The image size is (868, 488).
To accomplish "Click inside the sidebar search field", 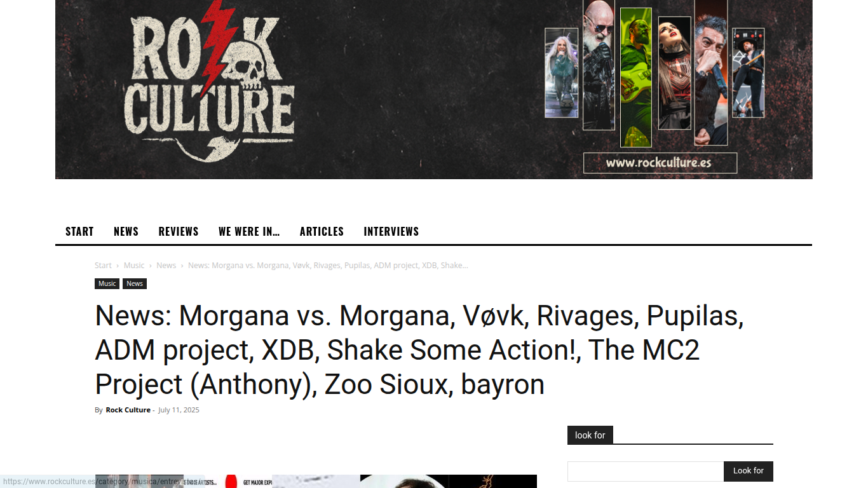I will point(646,471).
